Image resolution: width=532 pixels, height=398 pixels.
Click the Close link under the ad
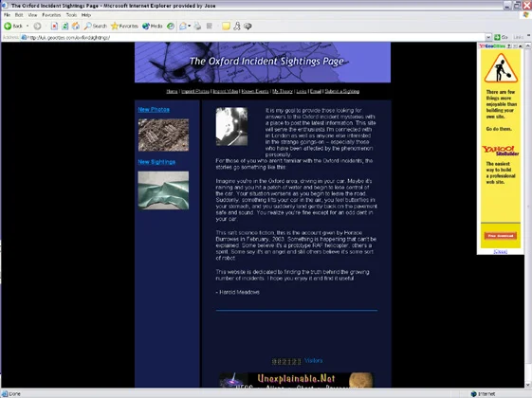(x=501, y=251)
